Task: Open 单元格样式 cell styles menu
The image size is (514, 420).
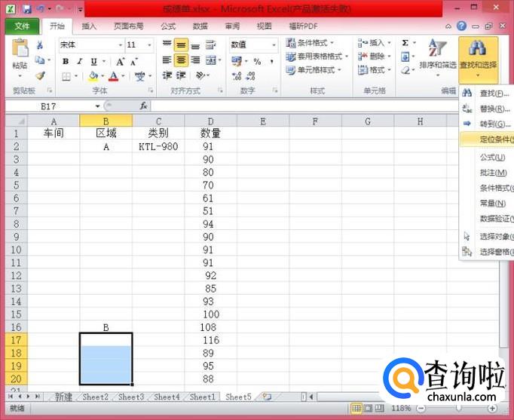Action: (313, 70)
